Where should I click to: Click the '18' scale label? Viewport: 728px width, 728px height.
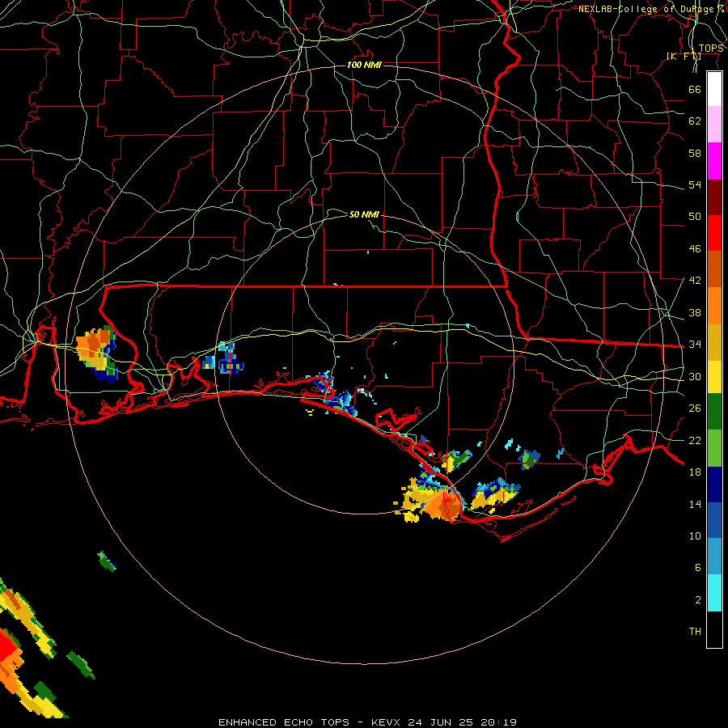click(x=695, y=472)
